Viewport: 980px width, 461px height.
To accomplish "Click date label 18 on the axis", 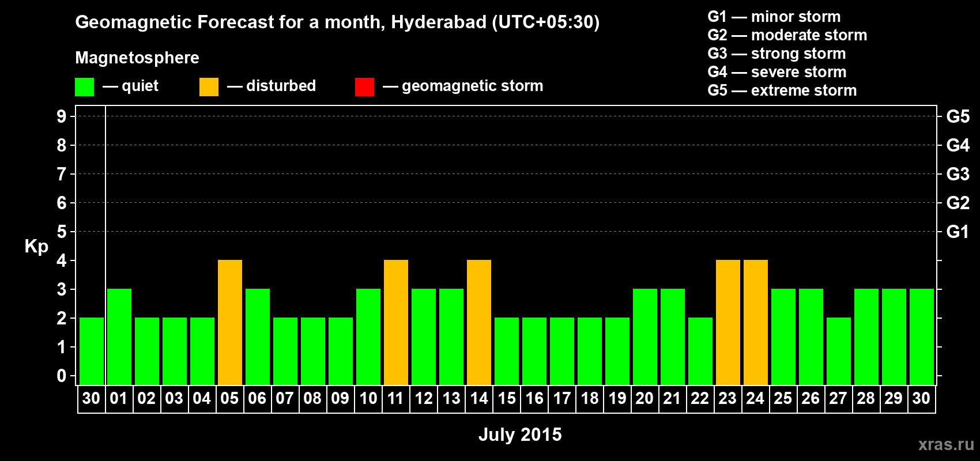I will tap(590, 399).
